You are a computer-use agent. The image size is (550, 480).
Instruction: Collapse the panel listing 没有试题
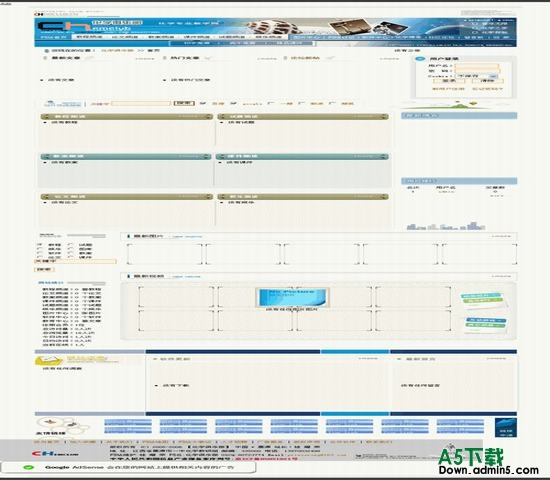coord(385,116)
